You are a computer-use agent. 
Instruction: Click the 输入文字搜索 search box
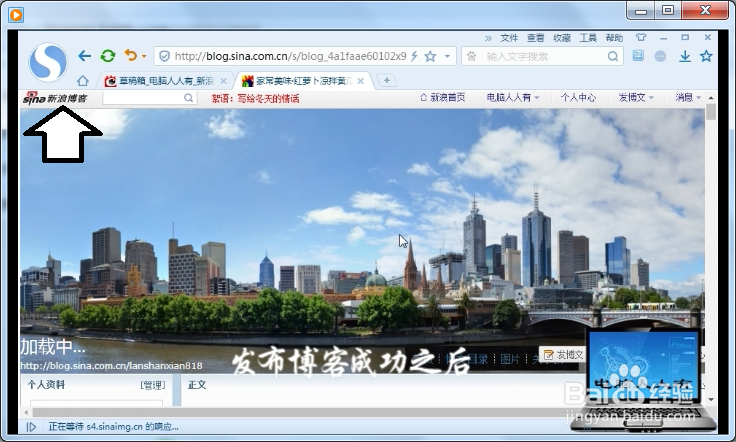point(543,56)
